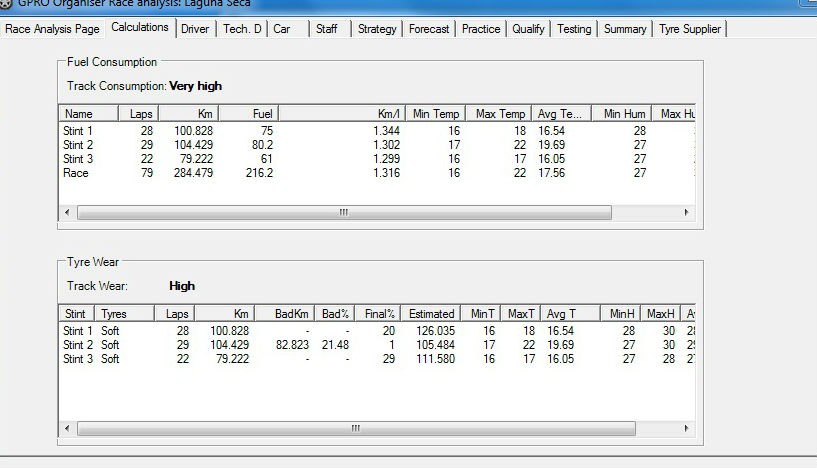Click the Tyre Wear horizontal scrollbar thumb
The width and height of the screenshot is (817, 468).
tap(356, 428)
